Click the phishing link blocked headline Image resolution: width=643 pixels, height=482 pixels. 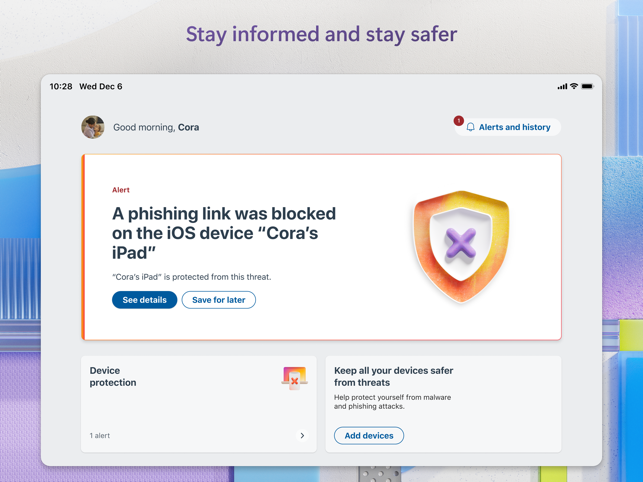click(x=224, y=233)
